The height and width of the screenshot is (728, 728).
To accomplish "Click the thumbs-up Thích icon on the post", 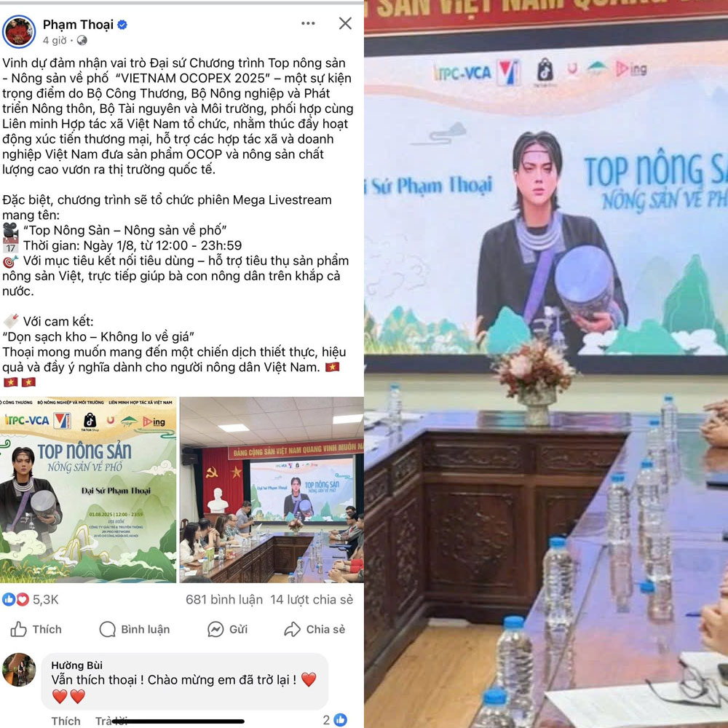I will coord(18,629).
